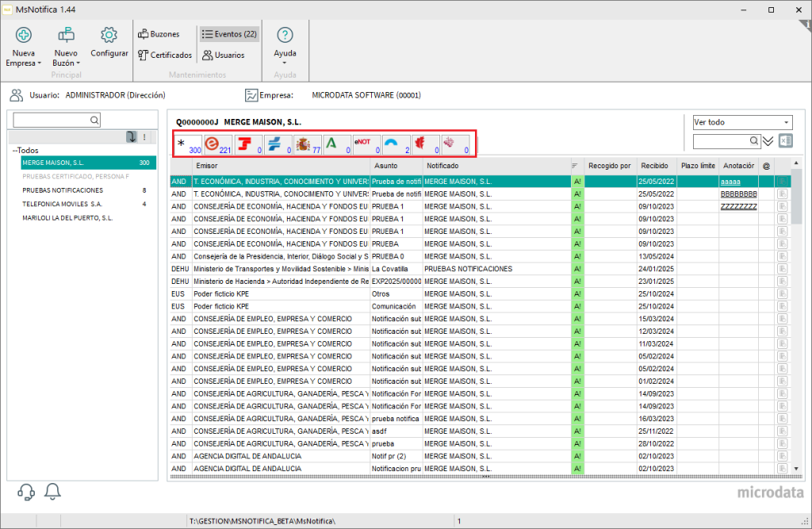Image resolution: width=812 pixels, height=529 pixels.
Task: Filter by the asterisk all-sources icon (300)
Action: (x=188, y=144)
